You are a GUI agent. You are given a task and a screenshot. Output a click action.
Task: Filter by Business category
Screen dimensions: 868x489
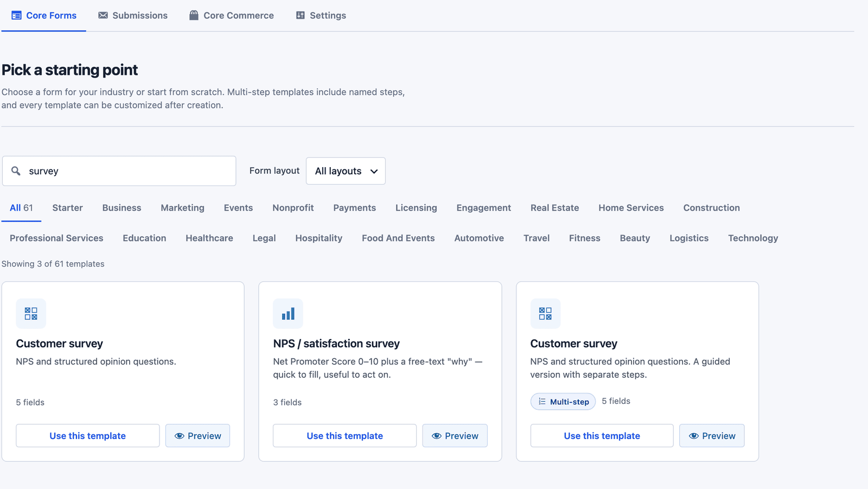tap(122, 208)
